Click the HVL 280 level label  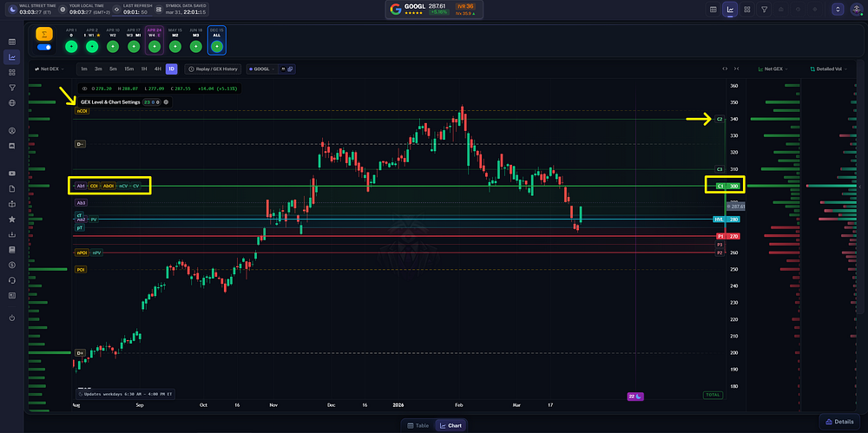pyautogui.click(x=725, y=220)
